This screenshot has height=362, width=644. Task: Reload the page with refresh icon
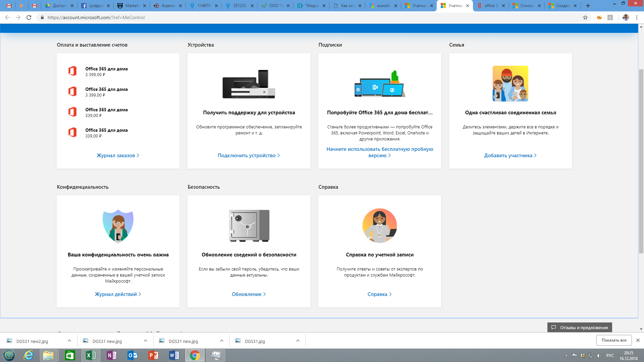[29, 17]
